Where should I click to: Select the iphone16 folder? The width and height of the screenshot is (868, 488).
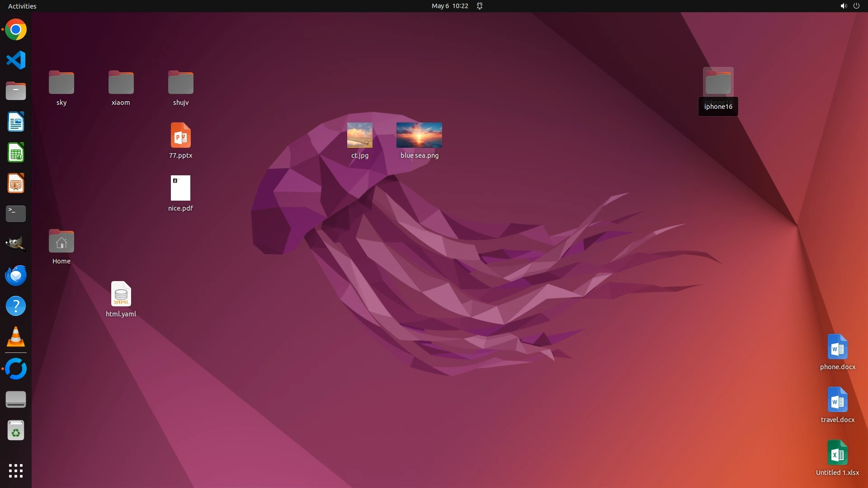[718, 83]
